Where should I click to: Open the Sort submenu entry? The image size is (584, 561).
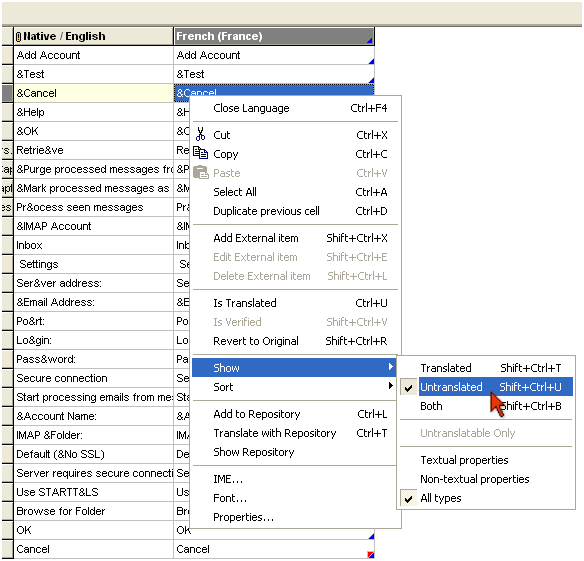[x=294, y=387]
